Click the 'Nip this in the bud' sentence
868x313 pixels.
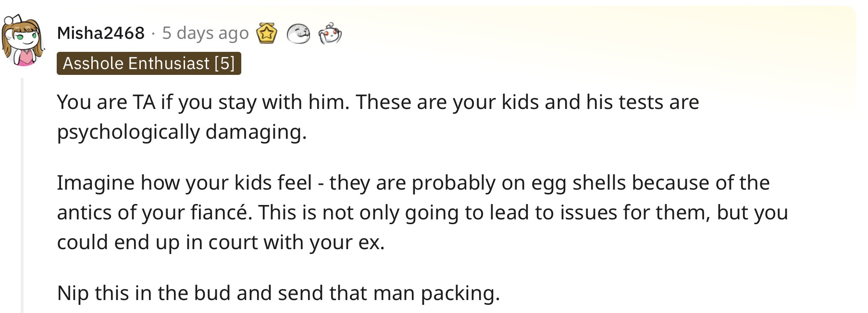(278, 293)
